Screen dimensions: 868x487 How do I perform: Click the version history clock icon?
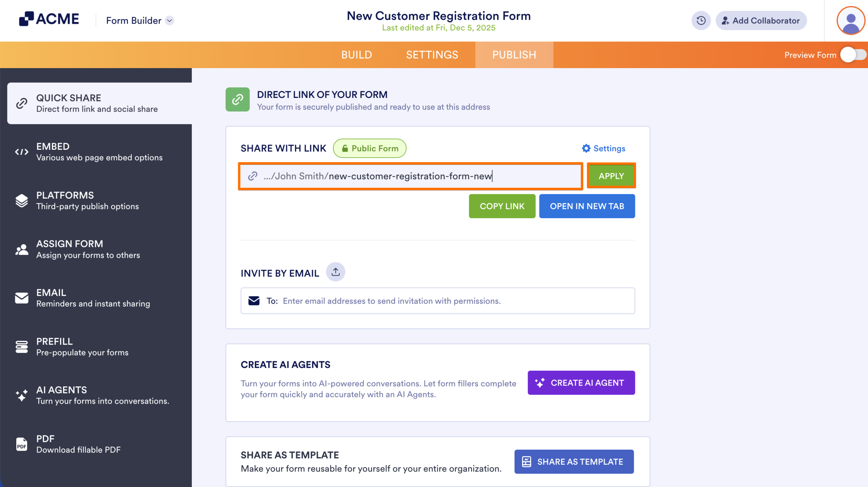coord(701,20)
